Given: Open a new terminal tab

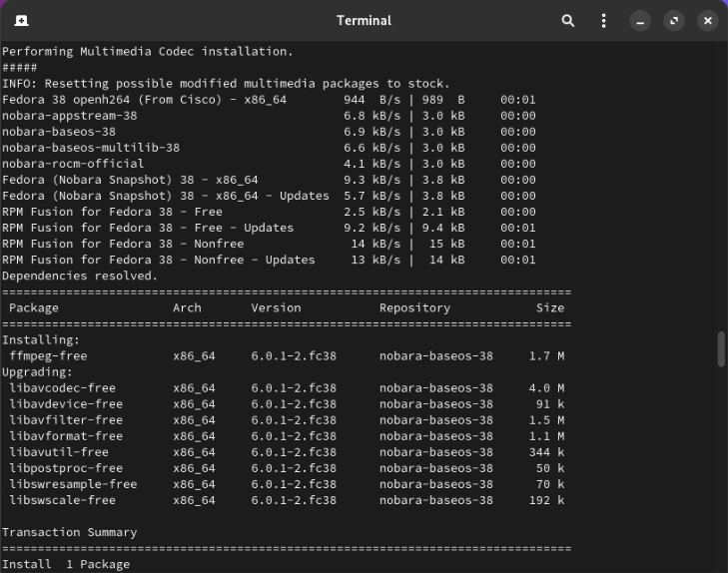Looking at the screenshot, I should 21,20.
